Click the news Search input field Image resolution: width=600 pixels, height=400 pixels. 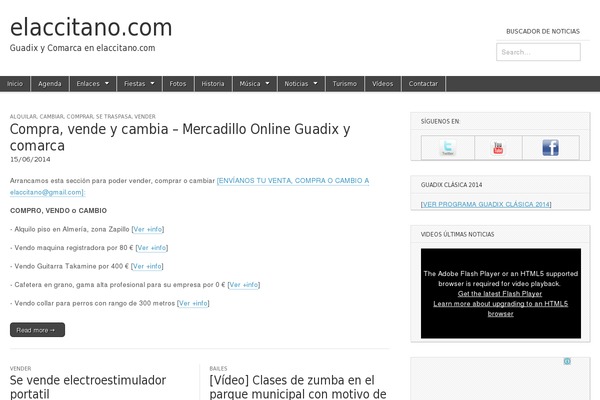click(538, 52)
